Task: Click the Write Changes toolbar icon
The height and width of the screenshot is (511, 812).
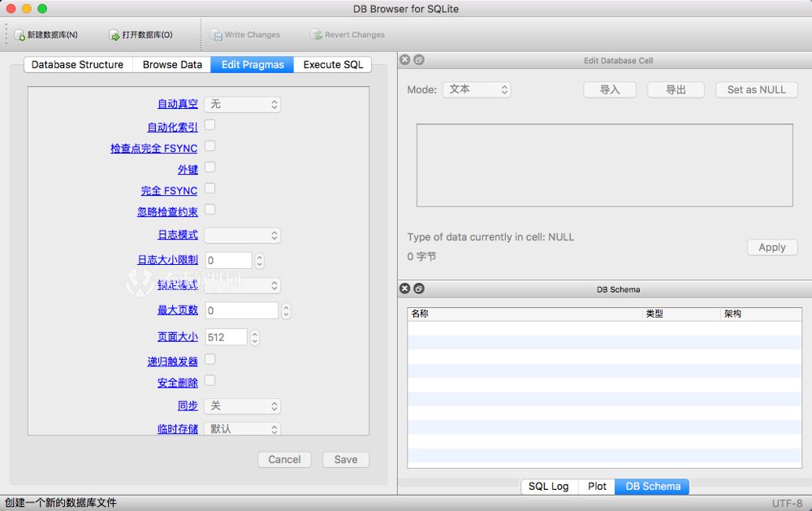Action: click(x=218, y=34)
